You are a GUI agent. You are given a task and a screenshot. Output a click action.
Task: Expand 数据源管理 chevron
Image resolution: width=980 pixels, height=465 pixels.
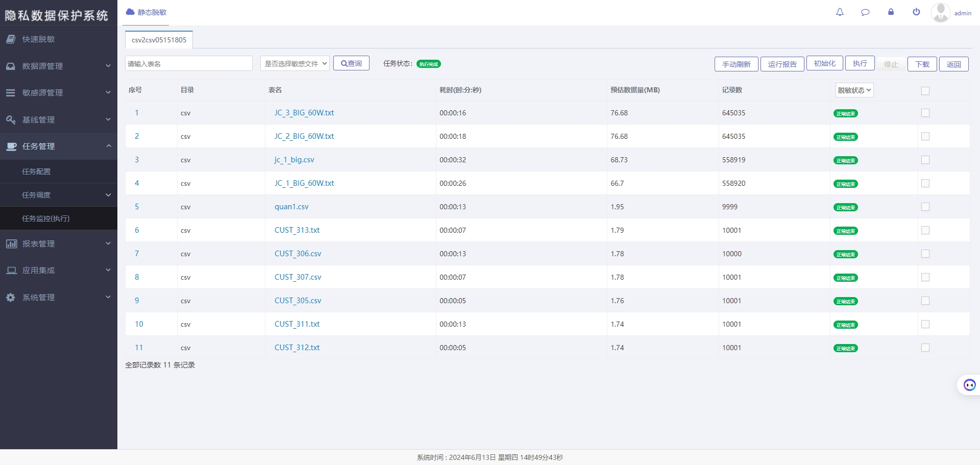[x=108, y=65]
